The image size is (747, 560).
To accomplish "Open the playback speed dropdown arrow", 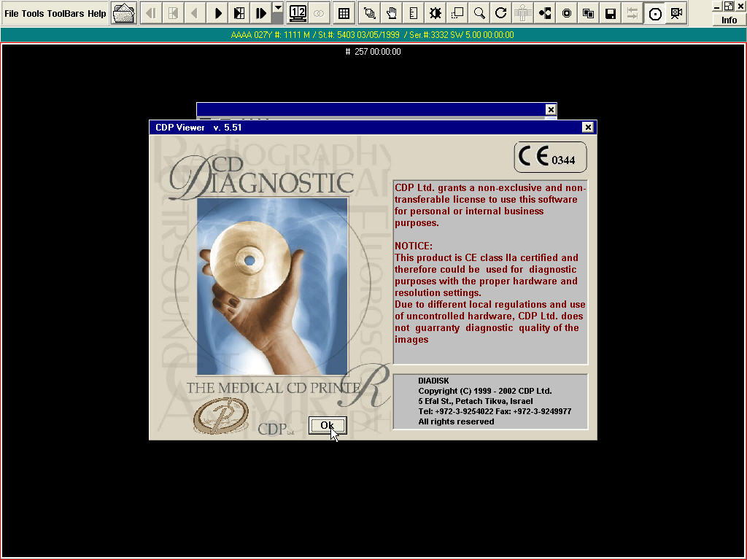I will pos(278,7).
